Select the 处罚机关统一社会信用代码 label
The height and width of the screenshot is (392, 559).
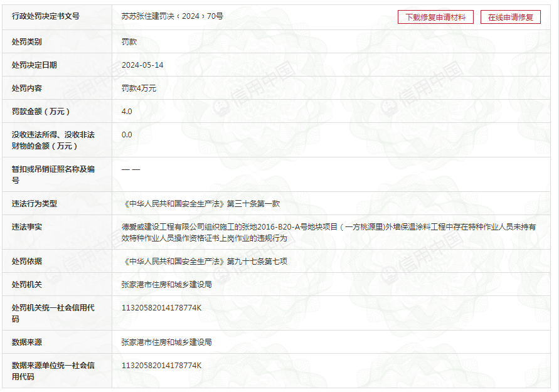click(53, 313)
